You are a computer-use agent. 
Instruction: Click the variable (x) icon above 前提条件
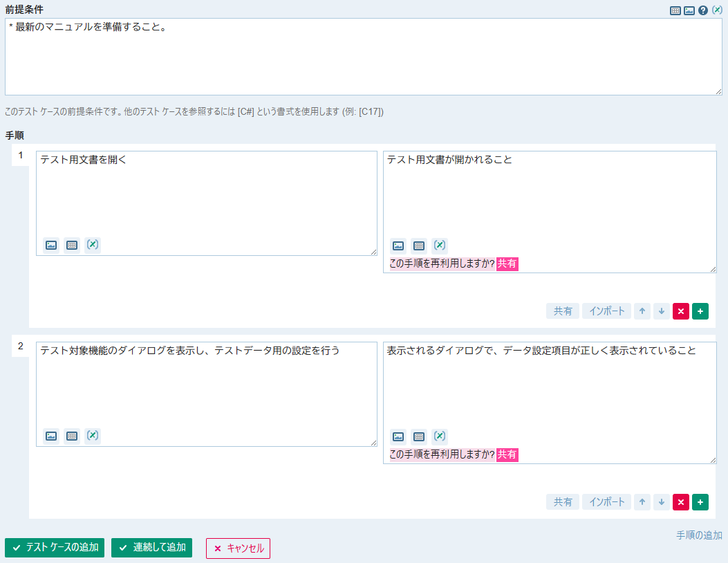(717, 10)
